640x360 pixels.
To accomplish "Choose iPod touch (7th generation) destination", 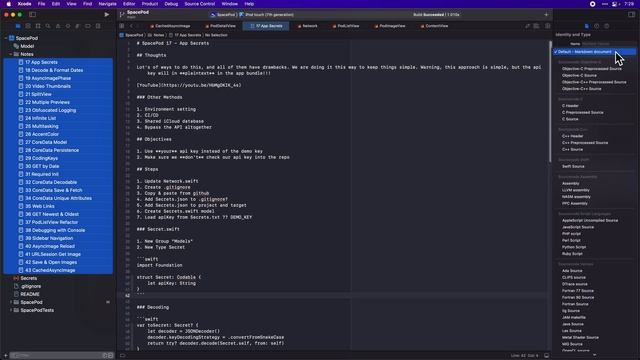I will click(x=267, y=15).
